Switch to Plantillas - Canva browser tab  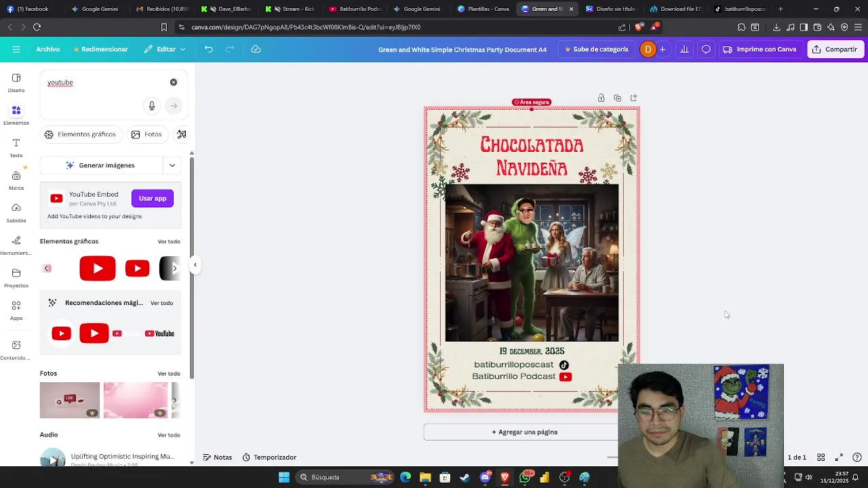click(x=484, y=9)
